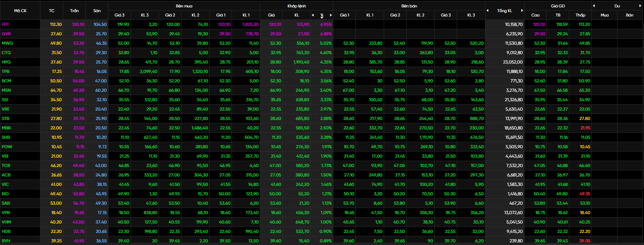This screenshot has width=644, height=245.
Task: Open the VHM stock symbol
Action: coord(6,222)
